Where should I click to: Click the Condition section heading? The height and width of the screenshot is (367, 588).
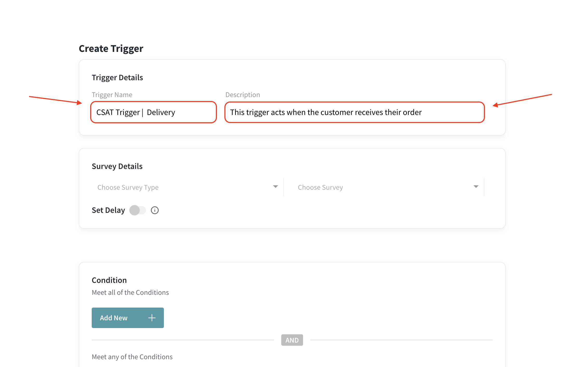[109, 280]
